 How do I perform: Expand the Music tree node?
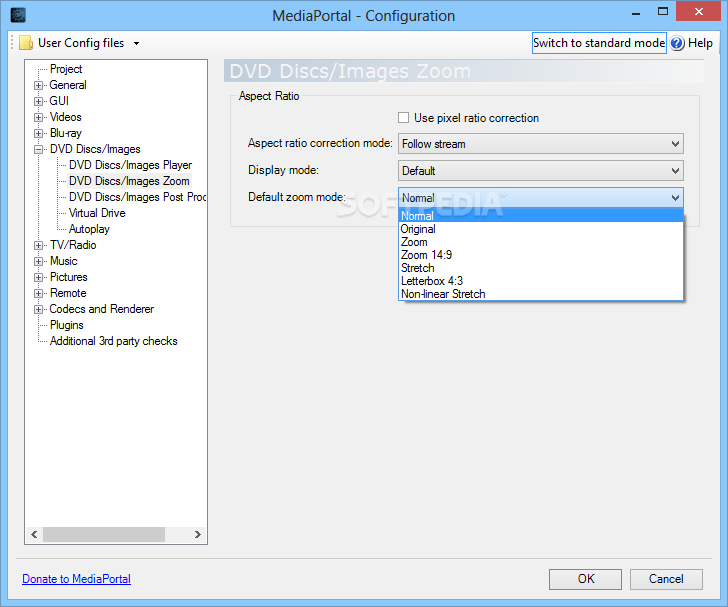pos(39,261)
